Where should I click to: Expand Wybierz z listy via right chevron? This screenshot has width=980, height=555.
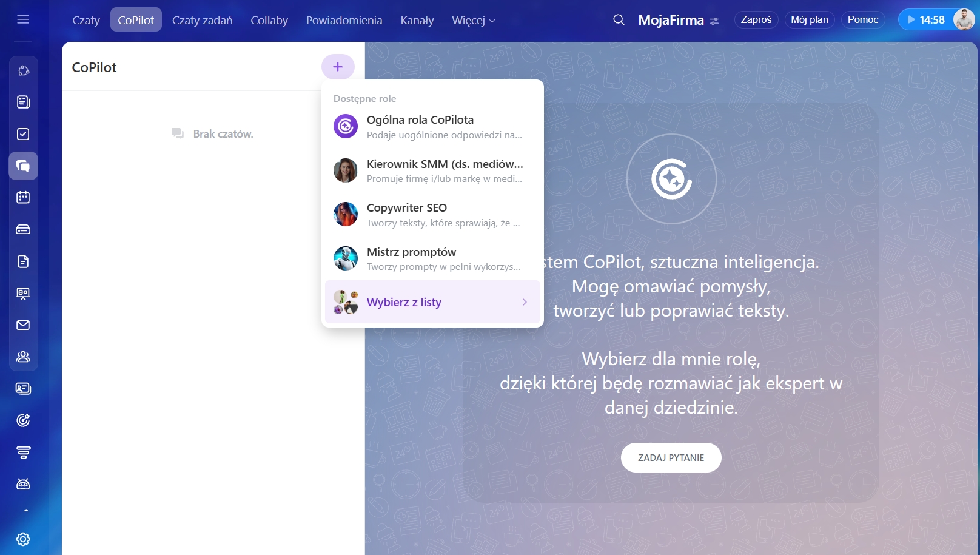click(x=525, y=302)
